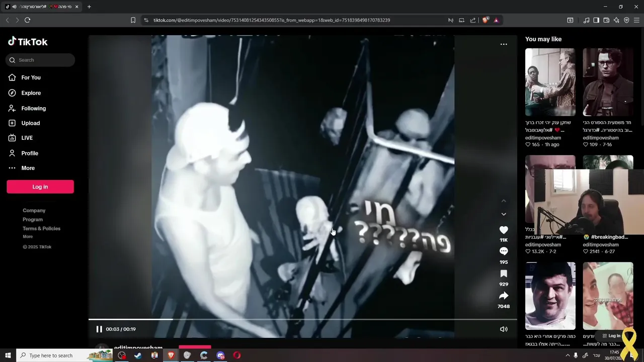Mute tab via the tab speaker icon

(14, 7)
